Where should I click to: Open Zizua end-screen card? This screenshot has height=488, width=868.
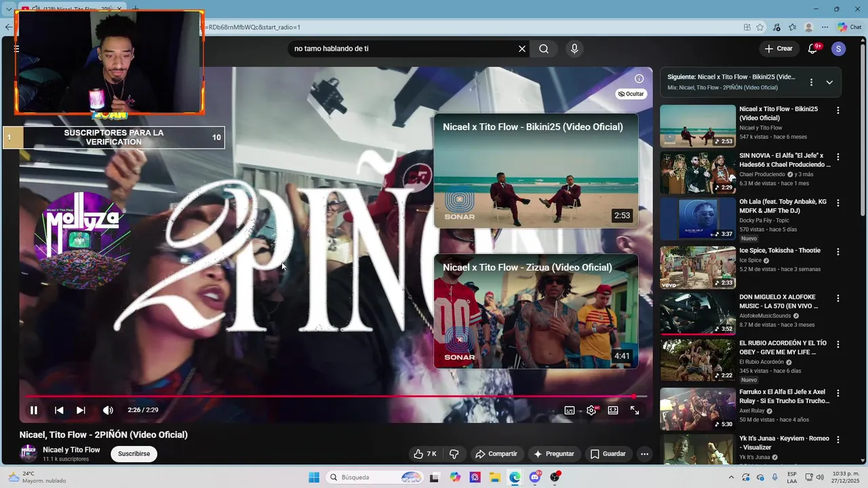(x=536, y=311)
